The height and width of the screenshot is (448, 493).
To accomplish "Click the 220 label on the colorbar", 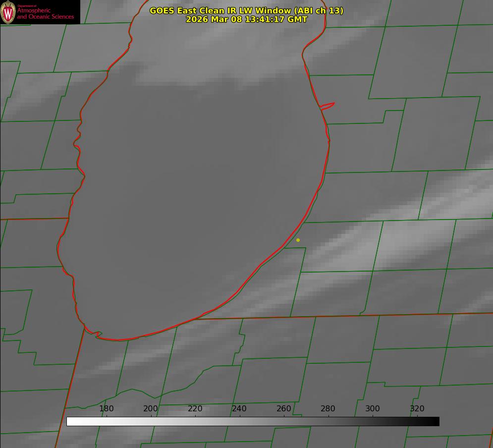I will 195,409.
